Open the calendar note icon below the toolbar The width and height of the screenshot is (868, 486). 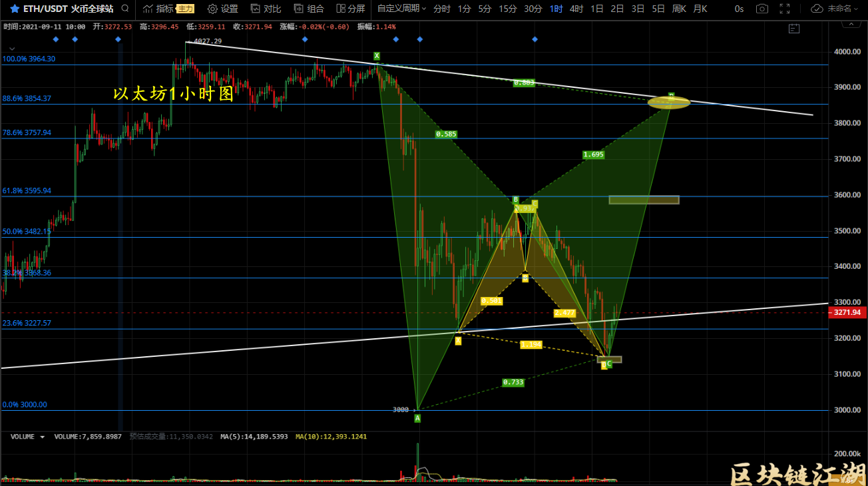[x=793, y=28]
